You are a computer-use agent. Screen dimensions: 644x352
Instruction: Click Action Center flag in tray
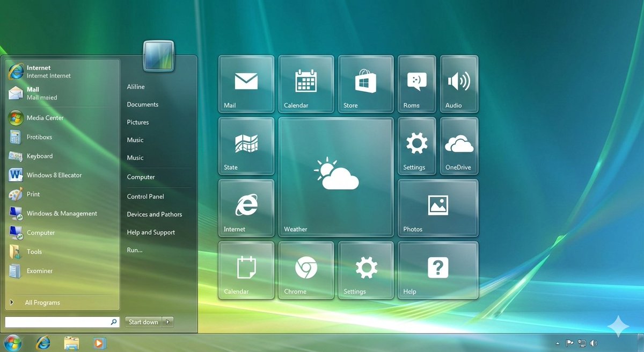569,343
